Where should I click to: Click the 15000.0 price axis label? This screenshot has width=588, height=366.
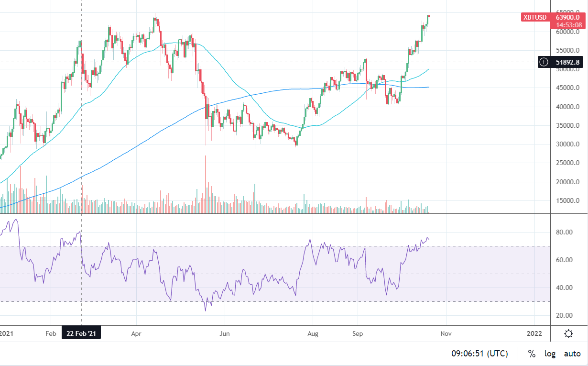click(x=567, y=201)
